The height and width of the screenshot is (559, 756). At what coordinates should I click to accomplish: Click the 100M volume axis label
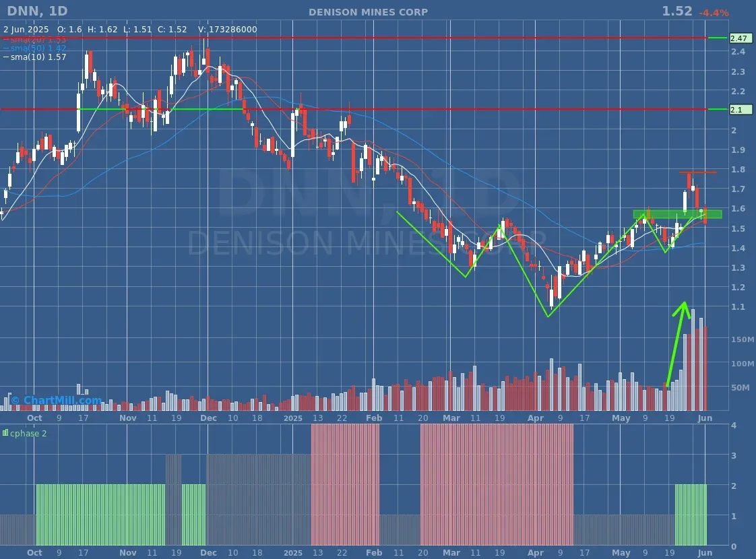coord(743,364)
